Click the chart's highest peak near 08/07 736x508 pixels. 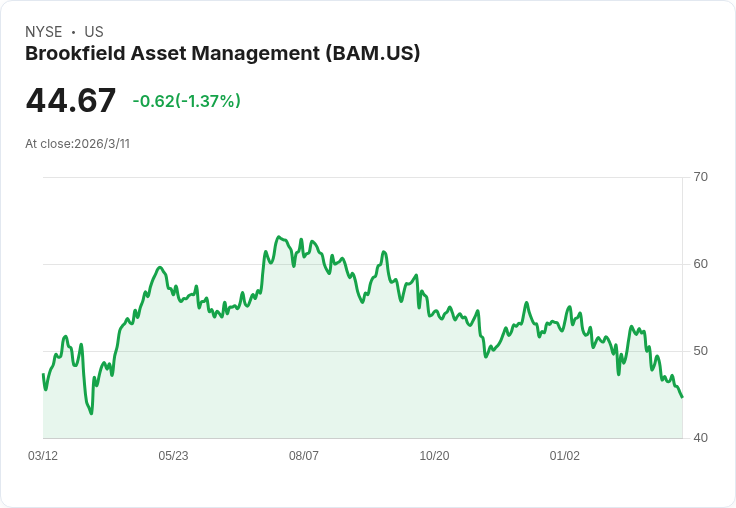(278, 237)
